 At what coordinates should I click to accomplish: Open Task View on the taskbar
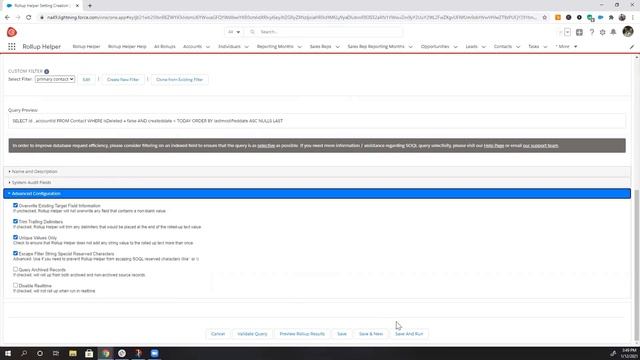click(x=56, y=353)
